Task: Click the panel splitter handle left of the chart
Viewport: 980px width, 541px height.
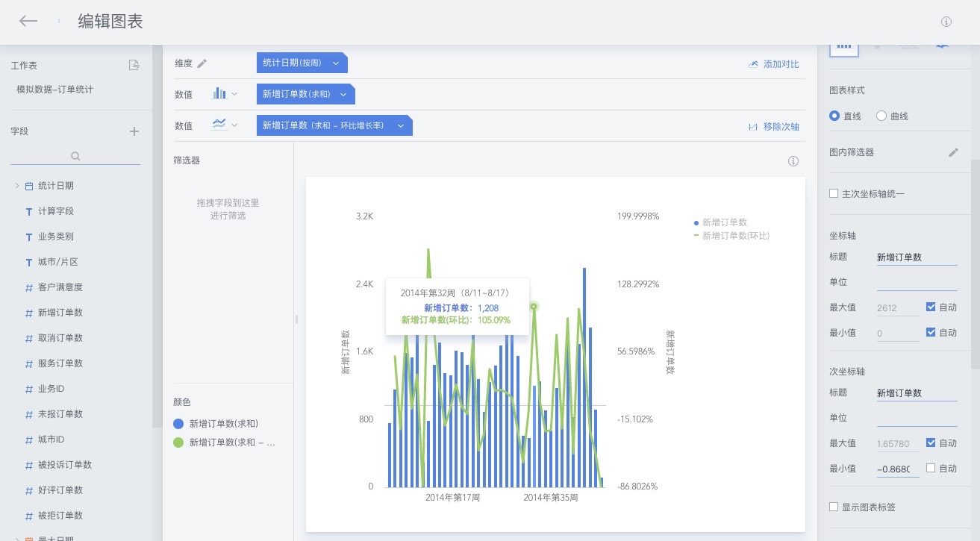Action: (296, 319)
